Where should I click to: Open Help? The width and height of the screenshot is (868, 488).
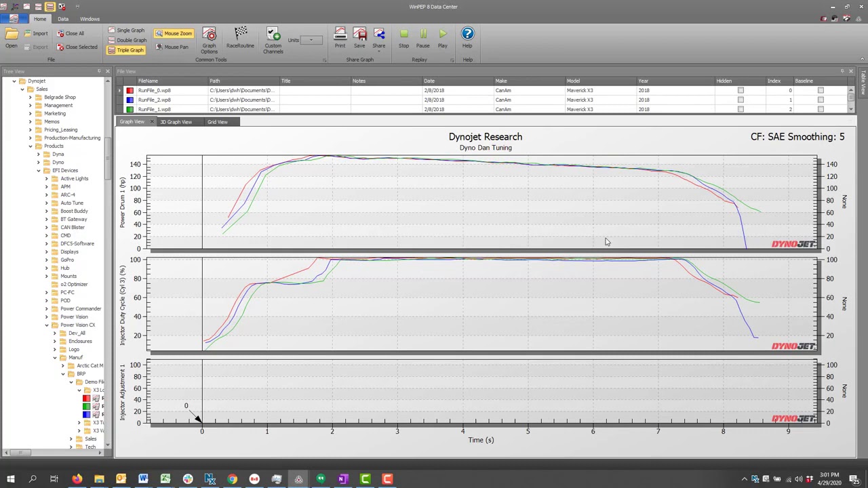tap(467, 38)
